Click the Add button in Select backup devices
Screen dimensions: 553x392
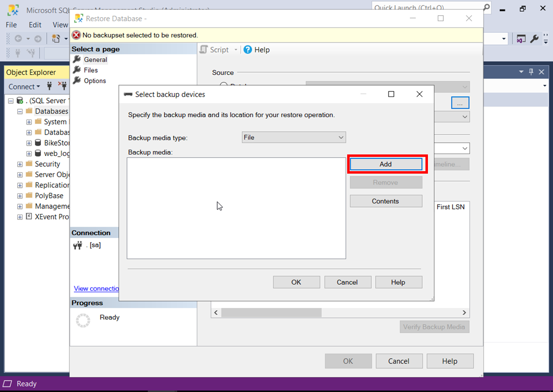(386, 164)
